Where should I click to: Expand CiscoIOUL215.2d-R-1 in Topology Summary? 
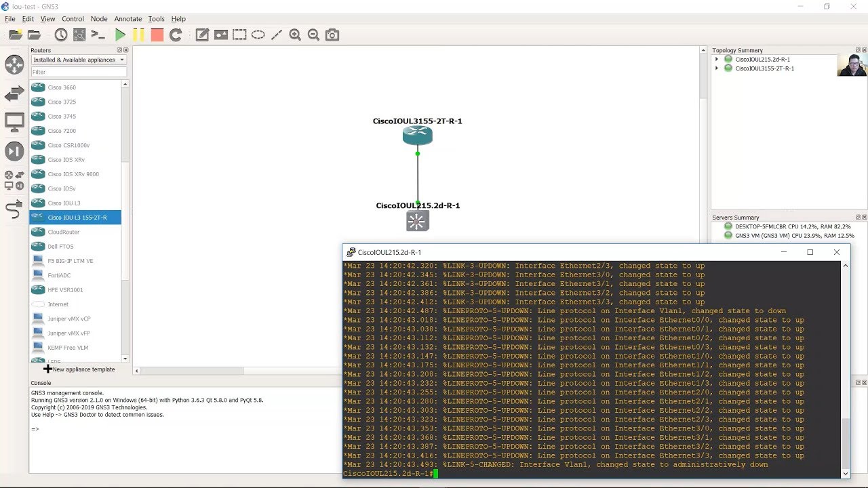click(717, 60)
